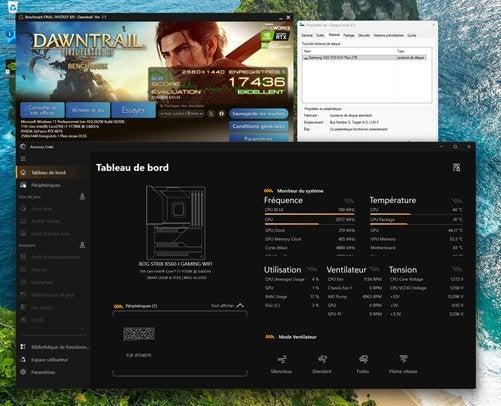Click the Motherboard temperature row

click(x=416, y=248)
